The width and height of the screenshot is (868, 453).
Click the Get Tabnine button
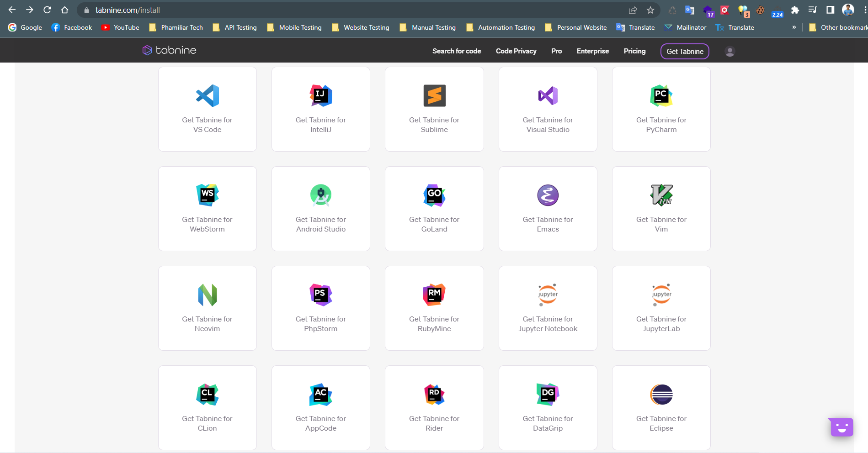point(685,52)
